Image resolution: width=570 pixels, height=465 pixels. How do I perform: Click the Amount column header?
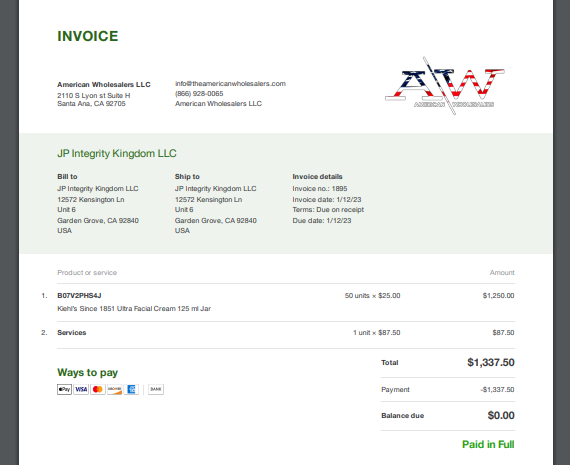(x=502, y=273)
